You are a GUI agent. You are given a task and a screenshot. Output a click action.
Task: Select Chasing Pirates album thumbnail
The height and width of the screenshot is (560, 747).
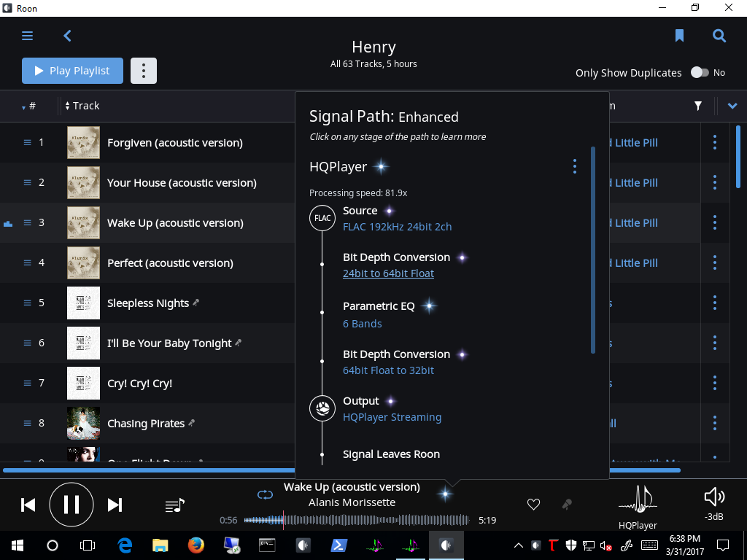pyautogui.click(x=83, y=423)
